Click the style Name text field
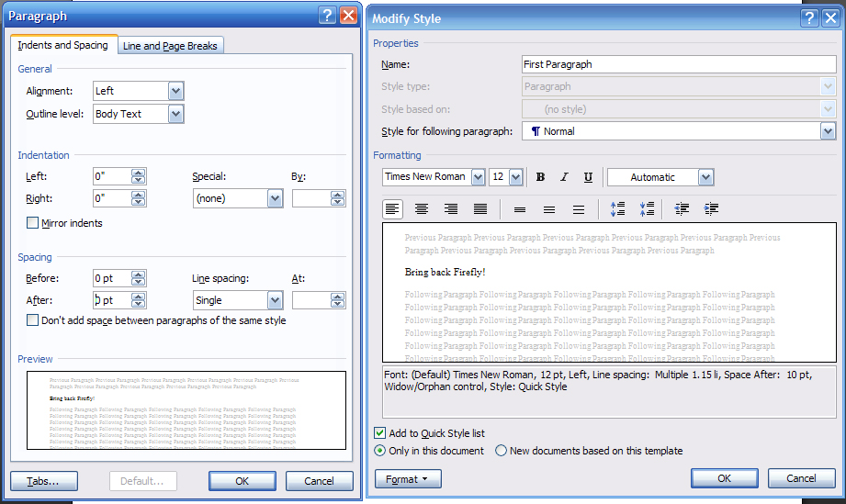 pyautogui.click(x=678, y=64)
